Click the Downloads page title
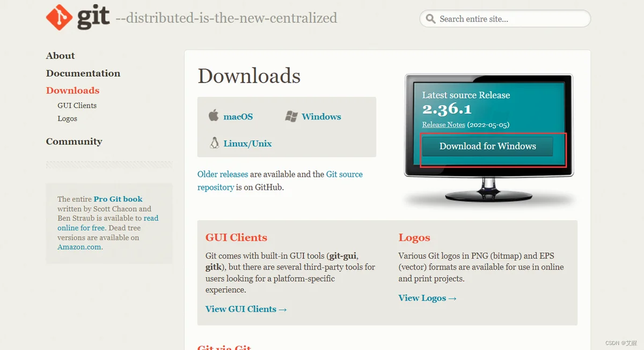The height and width of the screenshot is (350, 644). (x=249, y=76)
